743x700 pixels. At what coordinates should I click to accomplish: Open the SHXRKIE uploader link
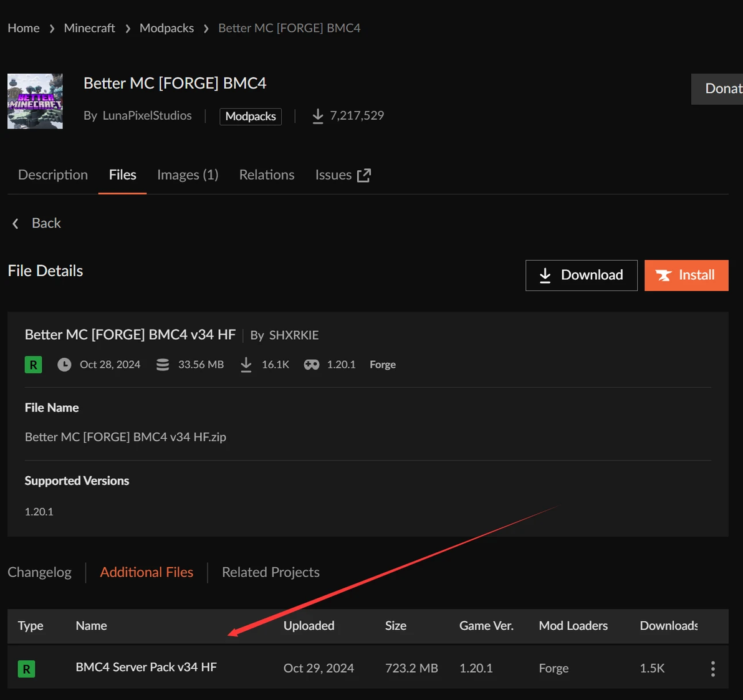click(294, 335)
